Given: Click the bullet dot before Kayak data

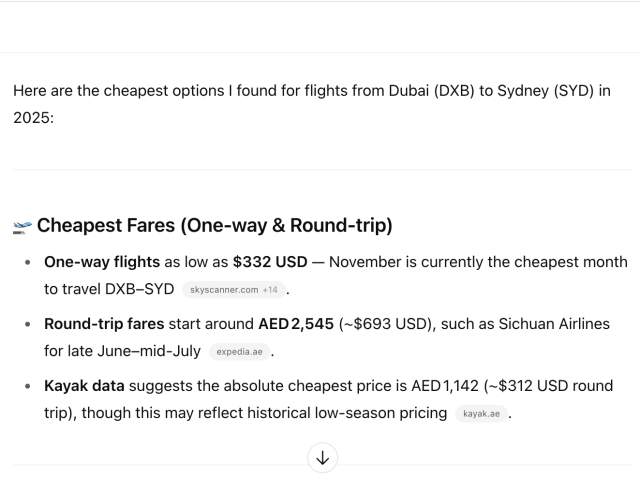Looking at the screenshot, I should [28, 386].
